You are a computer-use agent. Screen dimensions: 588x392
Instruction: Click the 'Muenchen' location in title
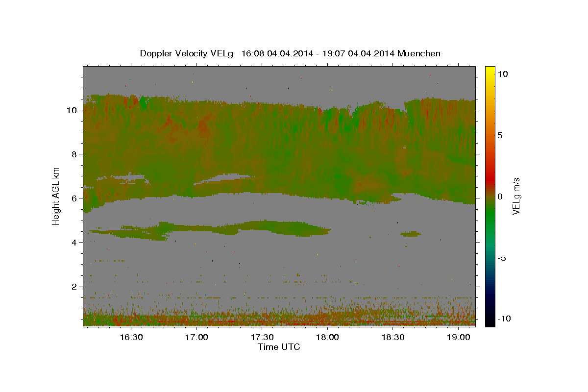pyautogui.click(x=418, y=53)
